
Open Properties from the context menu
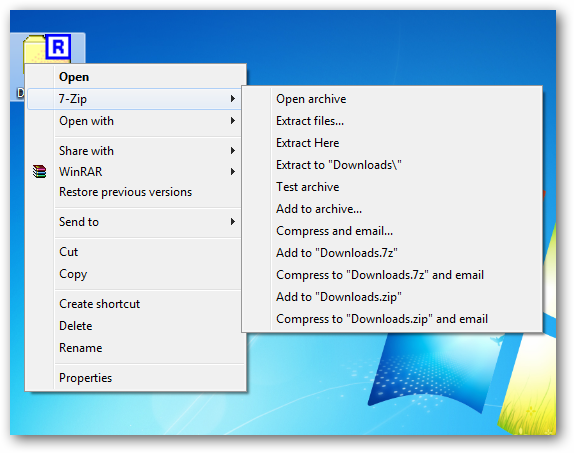coord(135,378)
